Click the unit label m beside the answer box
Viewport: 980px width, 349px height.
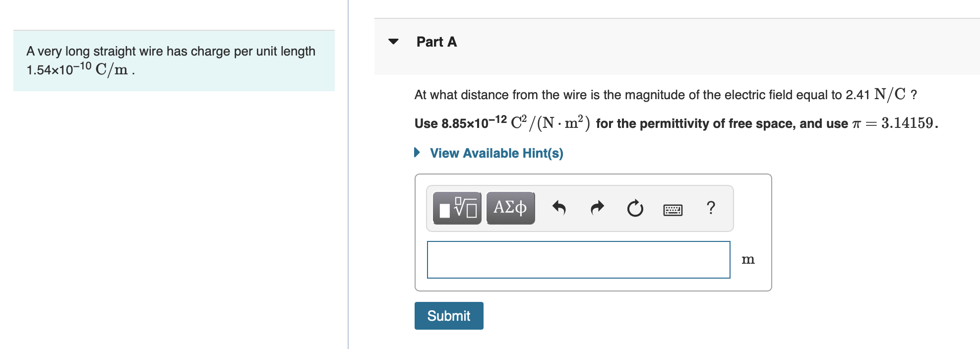748,259
